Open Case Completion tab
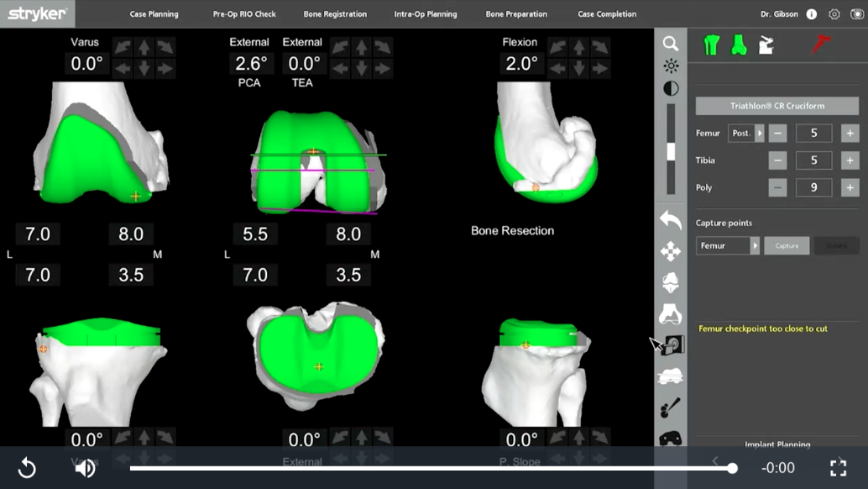 (607, 14)
